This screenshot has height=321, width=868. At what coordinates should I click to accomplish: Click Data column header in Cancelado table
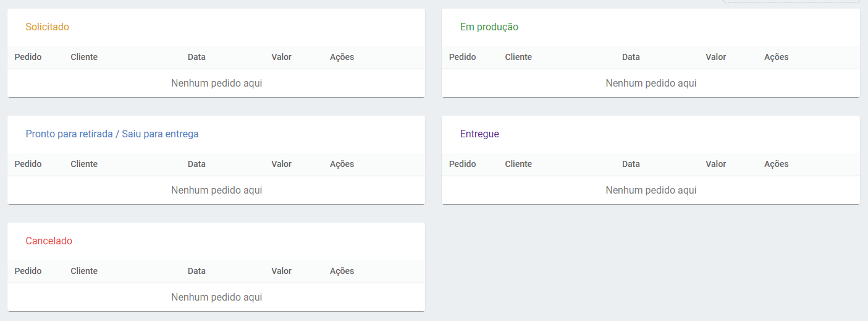[x=196, y=272]
